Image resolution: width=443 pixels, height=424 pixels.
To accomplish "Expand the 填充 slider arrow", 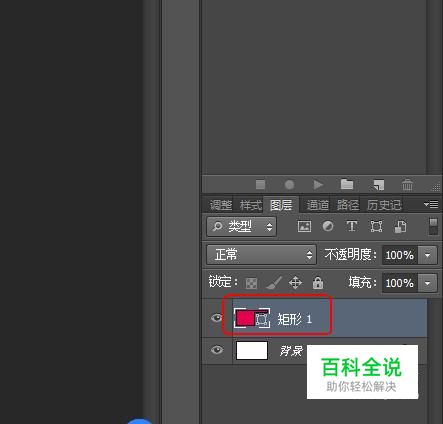I will [x=428, y=283].
